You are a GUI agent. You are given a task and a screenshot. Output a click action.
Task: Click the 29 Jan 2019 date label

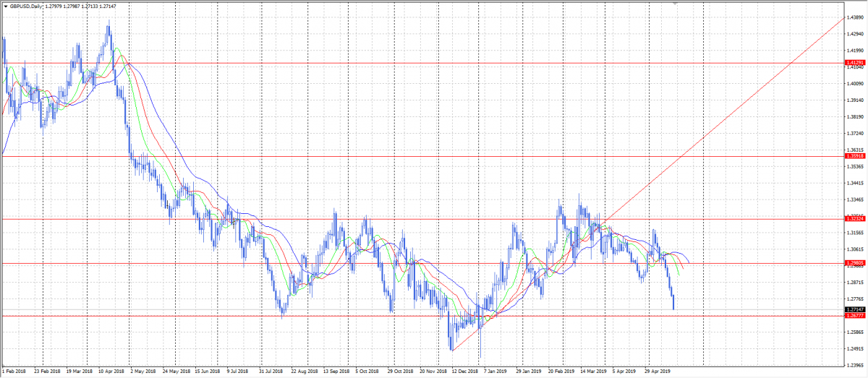click(x=528, y=372)
